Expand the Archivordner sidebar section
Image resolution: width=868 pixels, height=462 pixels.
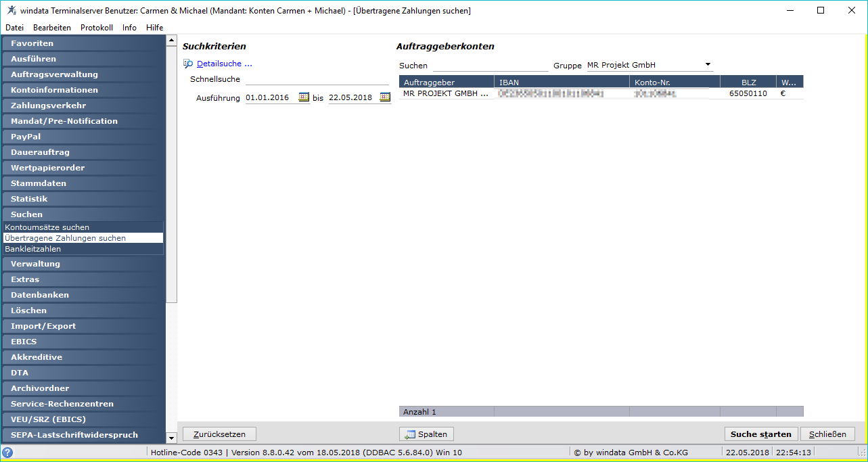[x=83, y=388]
